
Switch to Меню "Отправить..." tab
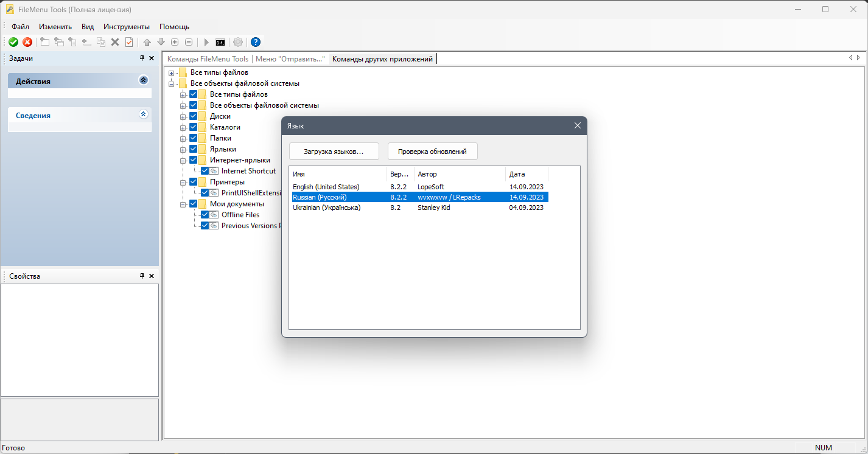coord(290,59)
